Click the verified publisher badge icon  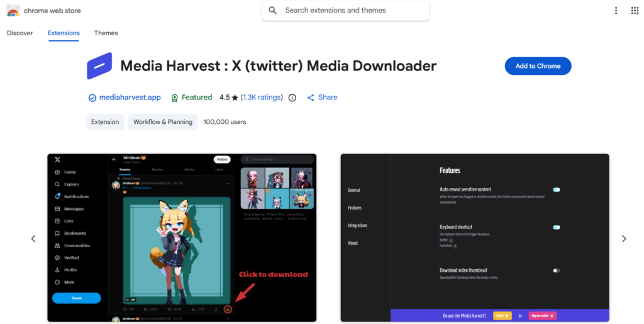coord(92,98)
